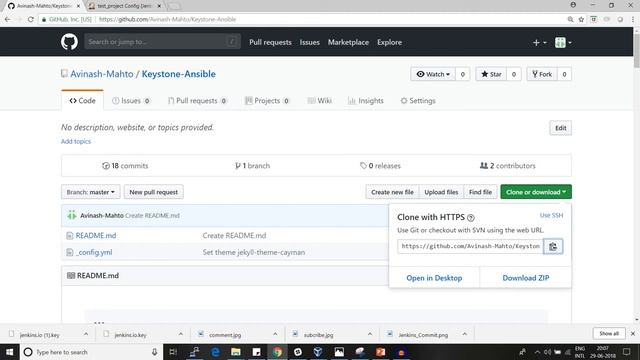The height and width of the screenshot is (360, 640).
Task: Open the Windows Start menu
Action: click(x=9, y=352)
